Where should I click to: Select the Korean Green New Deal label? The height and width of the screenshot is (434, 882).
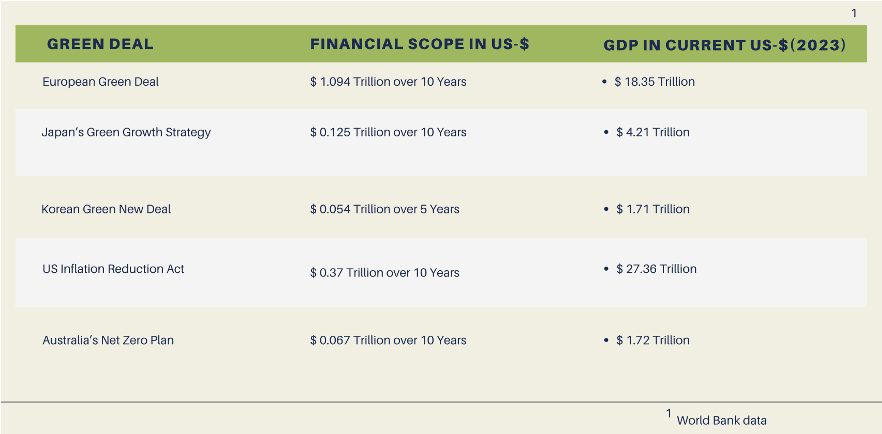click(106, 209)
